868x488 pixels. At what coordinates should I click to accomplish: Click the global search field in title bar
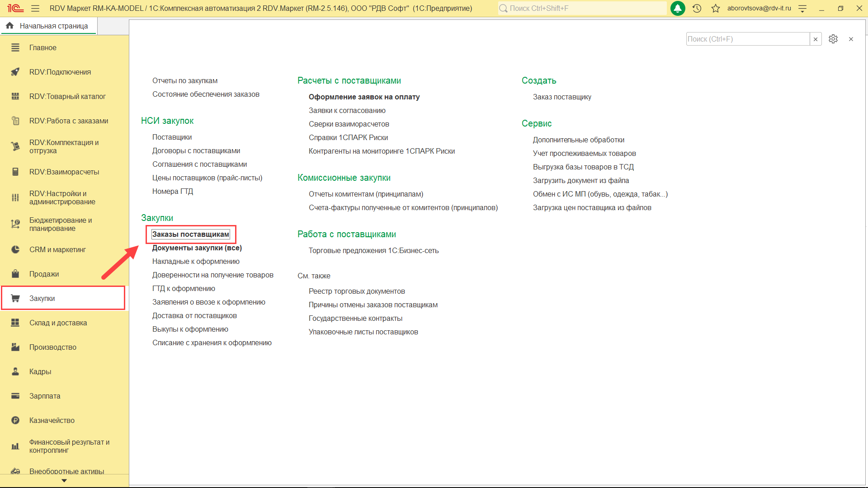pyautogui.click(x=583, y=8)
